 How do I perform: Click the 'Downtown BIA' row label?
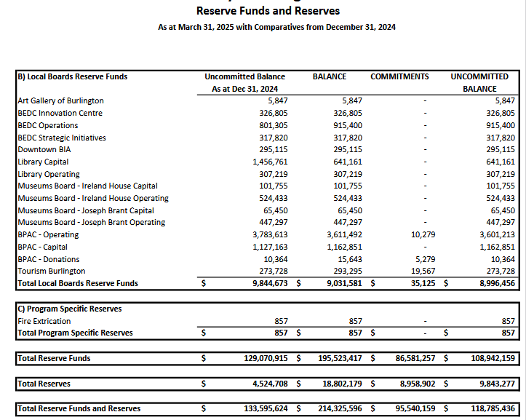click(44, 149)
